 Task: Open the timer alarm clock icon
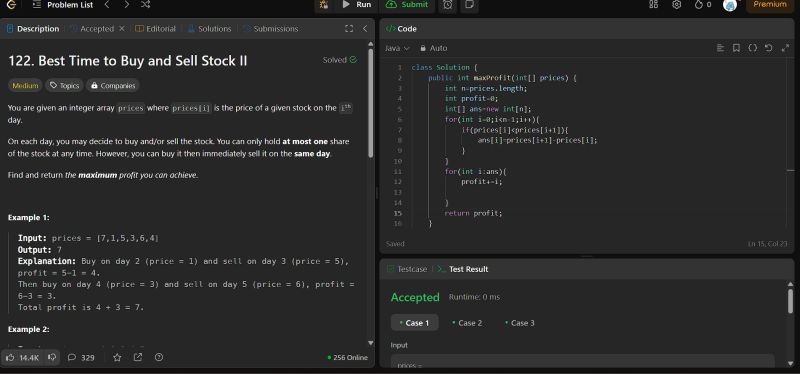click(447, 5)
